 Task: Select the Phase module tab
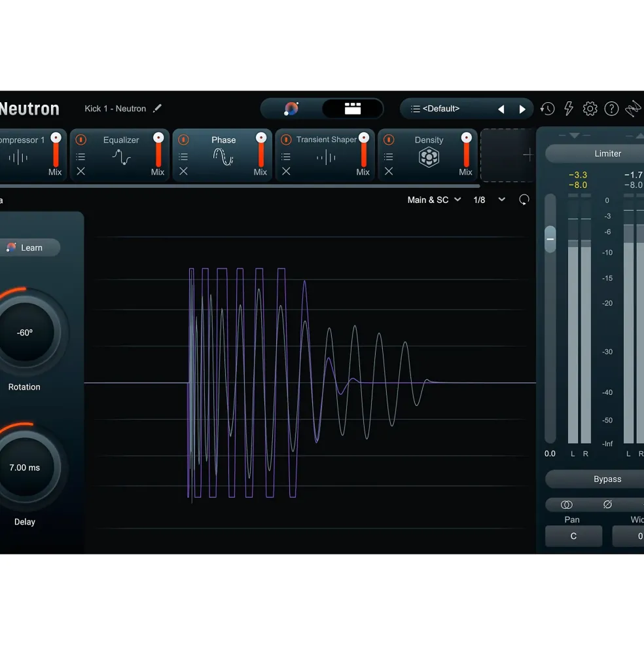tap(222, 155)
